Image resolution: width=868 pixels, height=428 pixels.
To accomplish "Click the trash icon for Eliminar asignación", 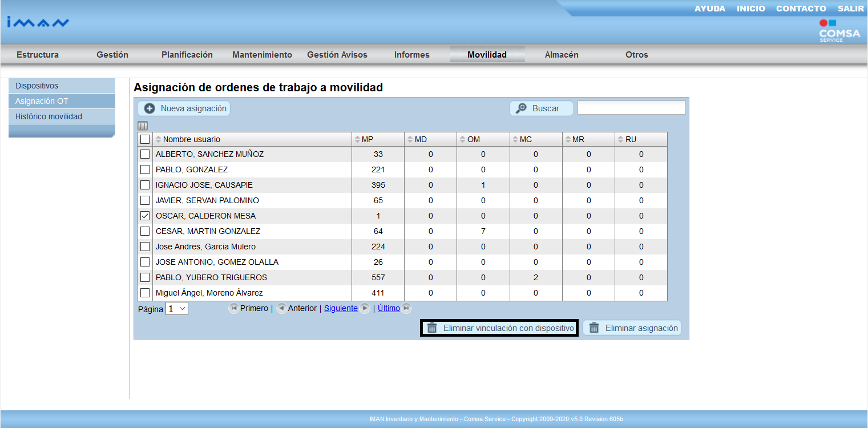I will pos(594,328).
